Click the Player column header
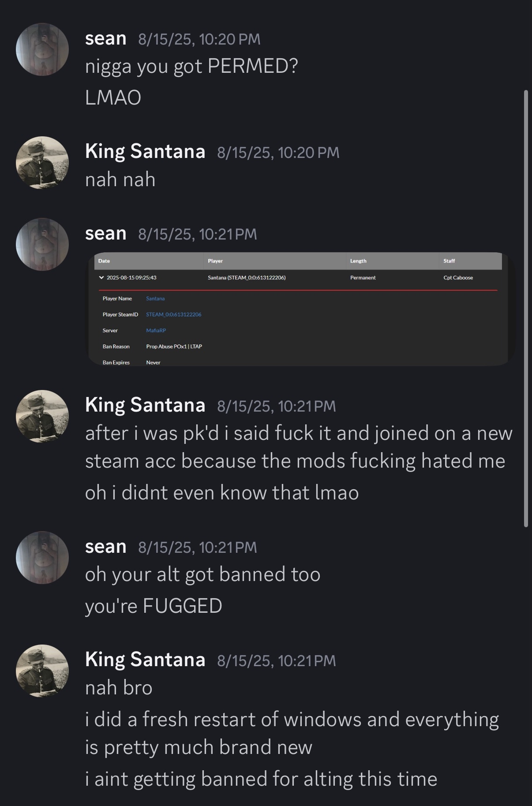Screen dimensions: 532x806 click(x=215, y=261)
